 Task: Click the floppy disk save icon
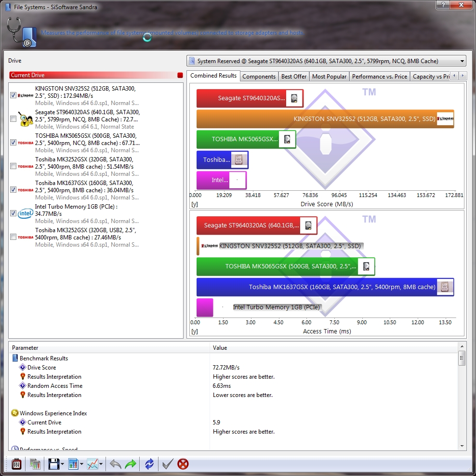54,464
